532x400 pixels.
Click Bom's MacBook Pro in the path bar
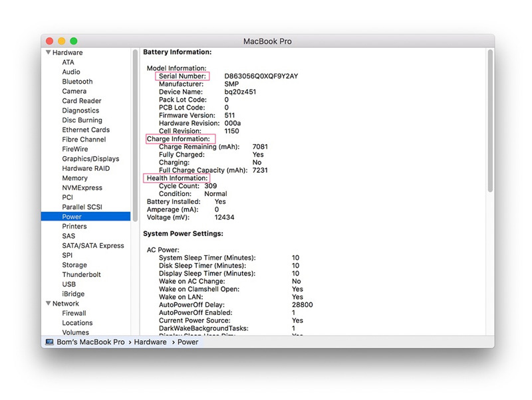point(90,342)
